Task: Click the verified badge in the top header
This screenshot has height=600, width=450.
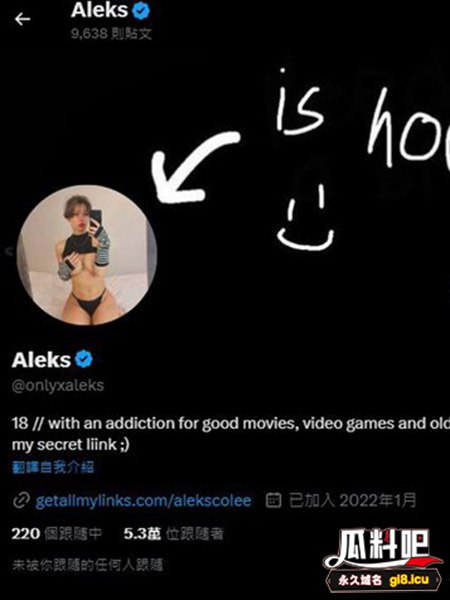Action: (x=141, y=11)
